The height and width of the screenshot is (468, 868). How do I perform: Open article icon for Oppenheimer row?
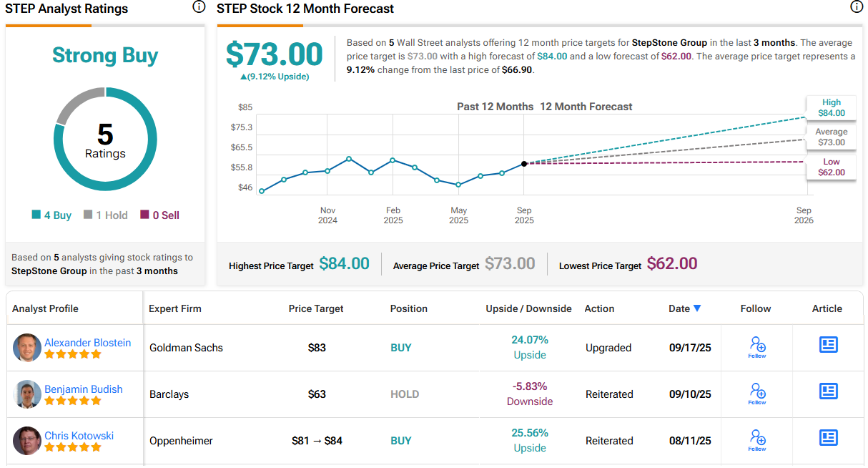tap(828, 438)
